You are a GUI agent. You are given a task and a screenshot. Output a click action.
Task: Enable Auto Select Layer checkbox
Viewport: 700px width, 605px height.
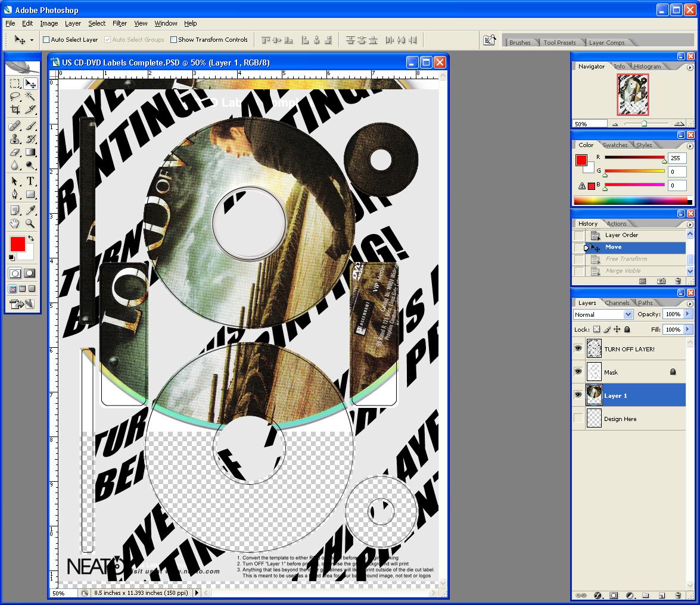pyautogui.click(x=46, y=40)
